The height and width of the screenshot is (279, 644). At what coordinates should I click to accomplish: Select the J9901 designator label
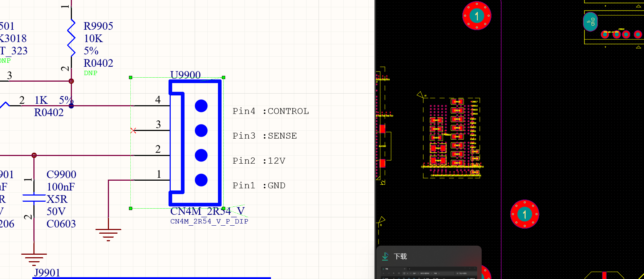tap(47, 272)
